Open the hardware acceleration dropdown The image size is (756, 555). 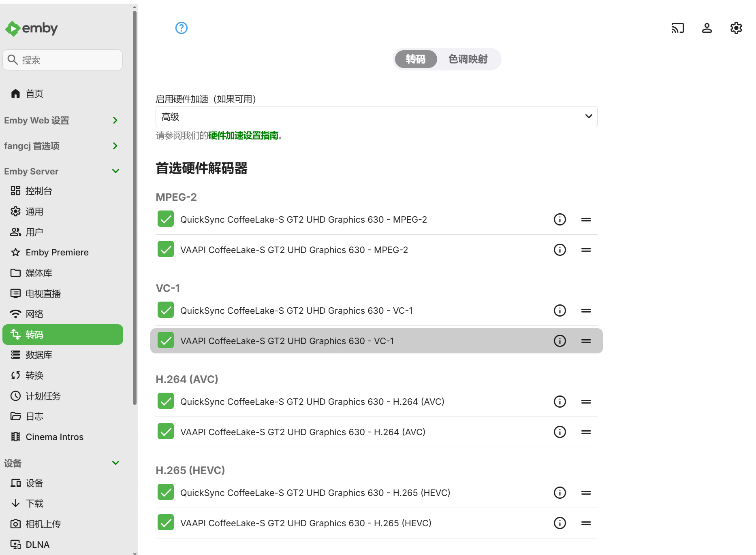[376, 117]
